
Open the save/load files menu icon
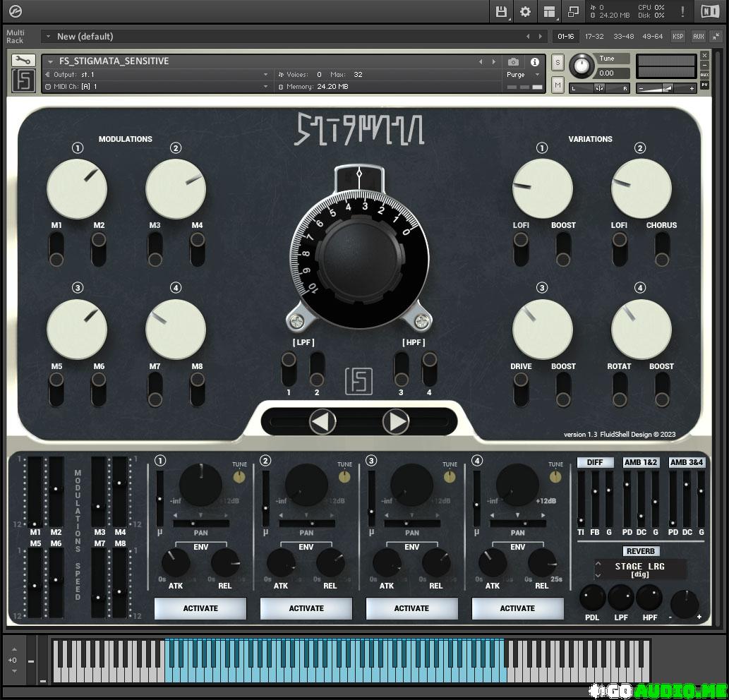tap(501, 11)
